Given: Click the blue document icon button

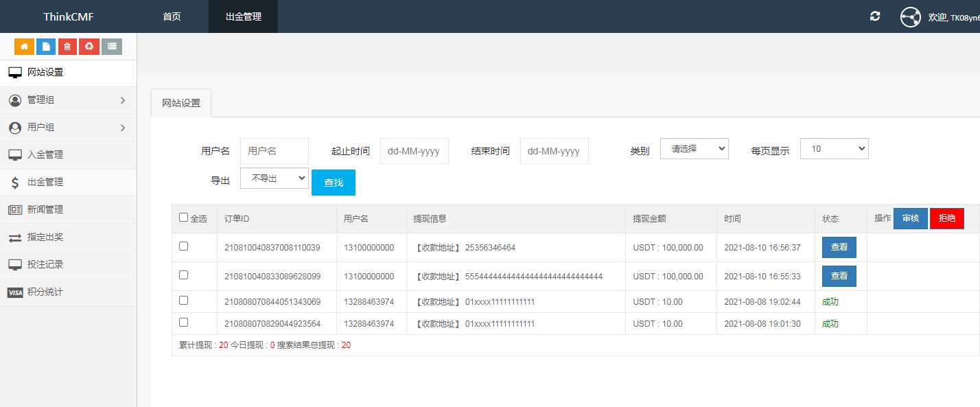Looking at the screenshot, I should click(46, 46).
